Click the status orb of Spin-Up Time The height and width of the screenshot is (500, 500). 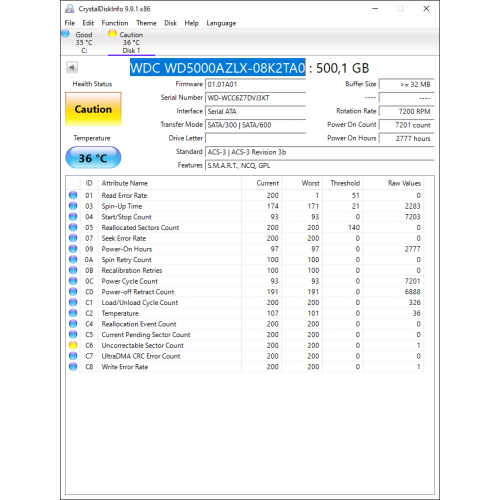(x=73, y=206)
